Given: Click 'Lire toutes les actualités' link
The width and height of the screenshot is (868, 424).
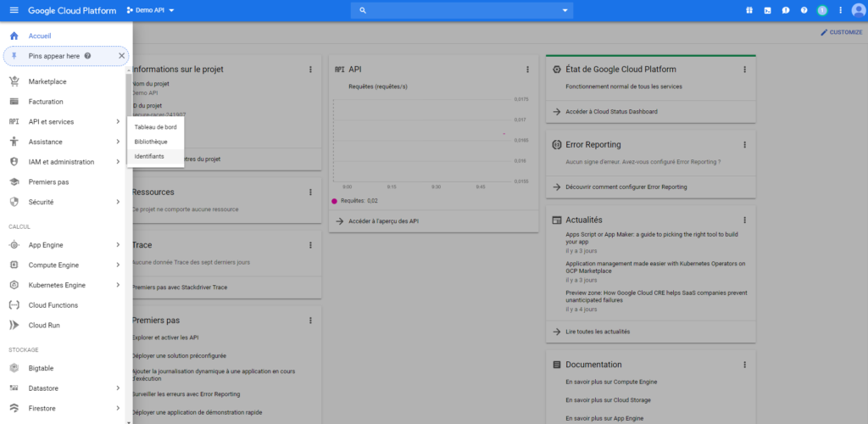Looking at the screenshot, I should click(x=597, y=332).
